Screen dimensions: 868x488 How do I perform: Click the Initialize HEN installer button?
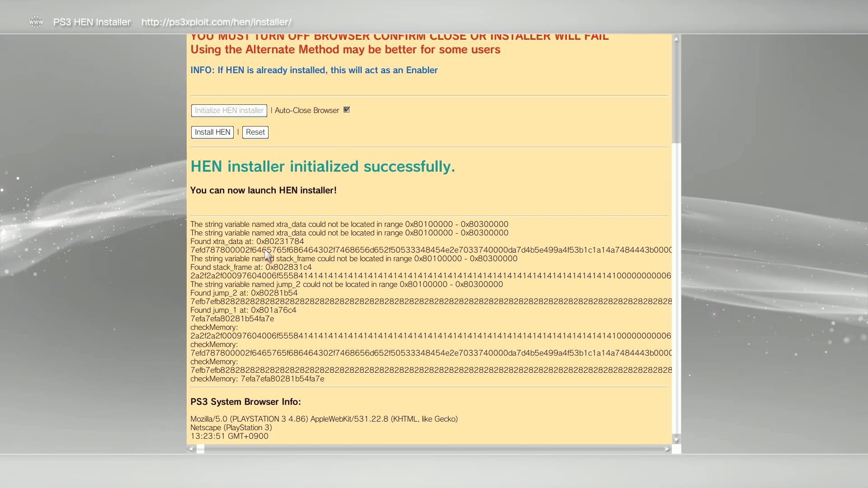tap(229, 111)
